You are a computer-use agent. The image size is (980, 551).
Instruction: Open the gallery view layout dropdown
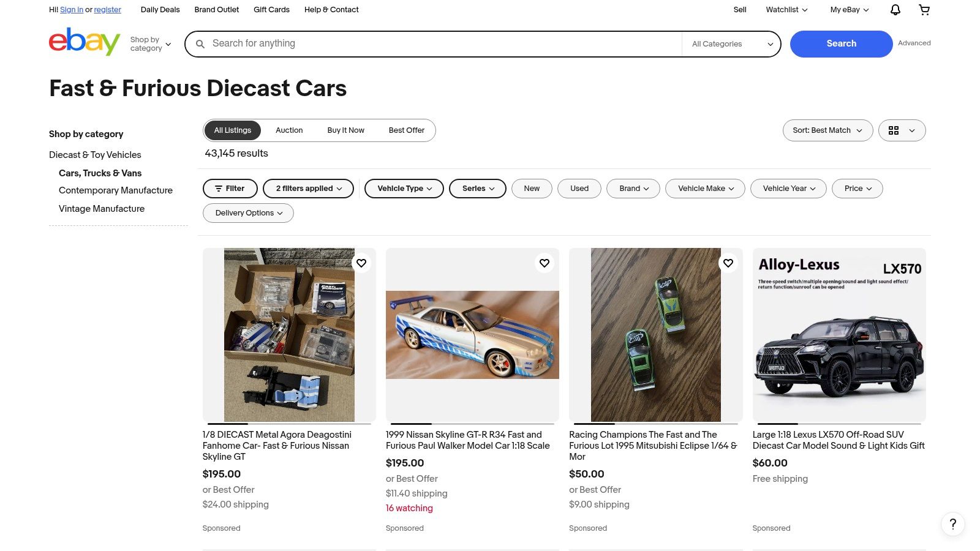tap(902, 130)
